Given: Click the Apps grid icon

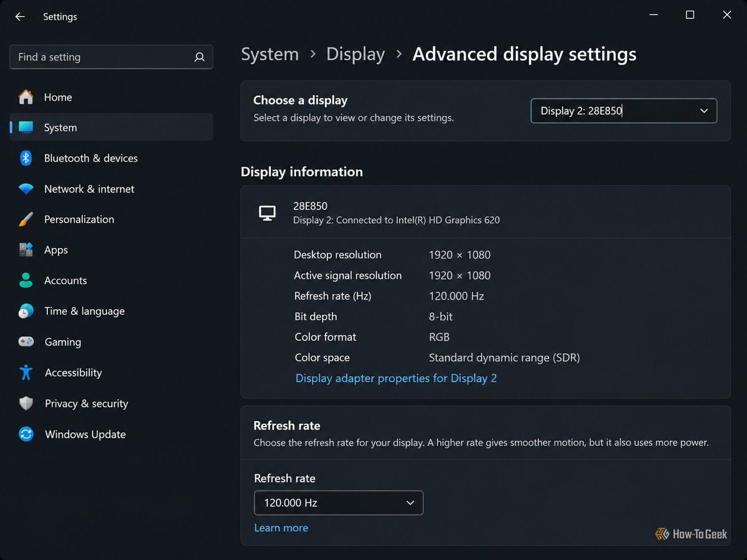Looking at the screenshot, I should (x=26, y=250).
